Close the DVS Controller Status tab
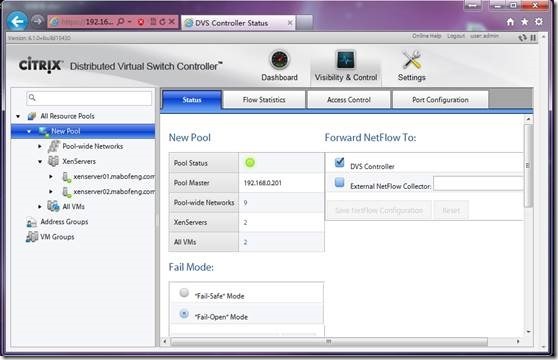The height and width of the screenshot is (360, 558). click(x=290, y=23)
